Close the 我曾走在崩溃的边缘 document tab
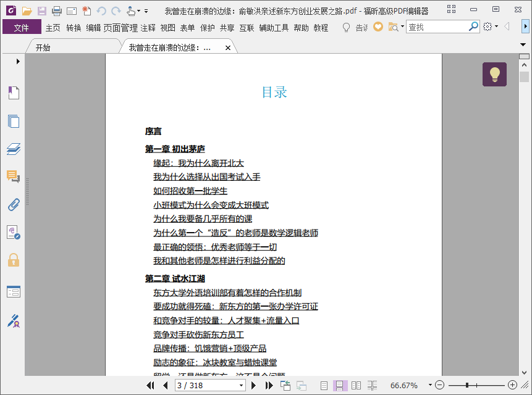Image resolution: width=532 pixels, height=395 pixels. pos(228,48)
